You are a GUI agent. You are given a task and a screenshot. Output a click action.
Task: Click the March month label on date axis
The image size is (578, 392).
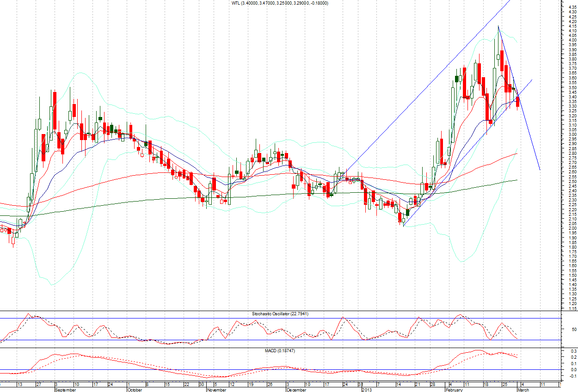[x=523, y=390]
